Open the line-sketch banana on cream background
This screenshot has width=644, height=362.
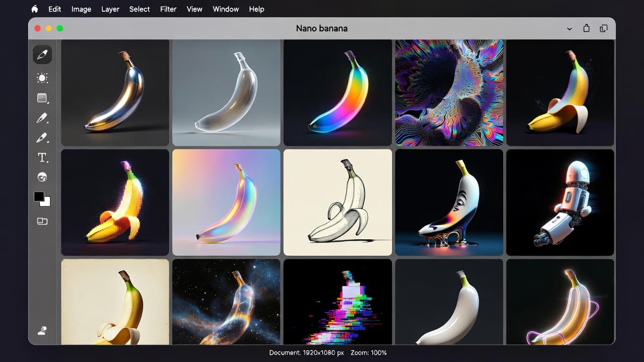pyautogui.click(x=338, y=202)
